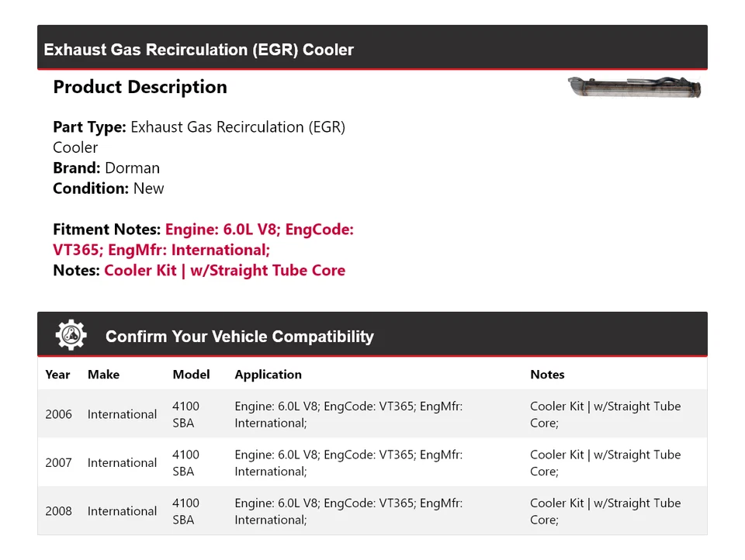
Task: Select the 2006 year cell
Action: 58,414
